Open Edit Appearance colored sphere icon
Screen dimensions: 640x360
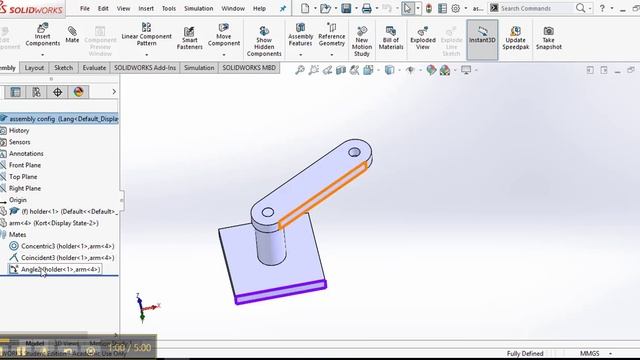pos(431,70)
